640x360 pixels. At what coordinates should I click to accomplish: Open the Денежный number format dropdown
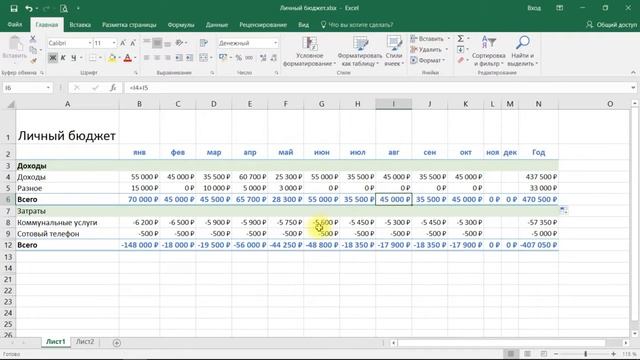coord(276,43)
